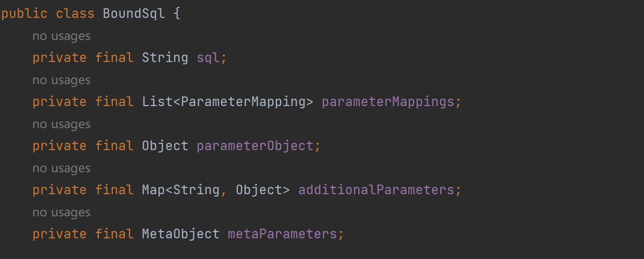Click the opening brace after BoundSql
644x259 pixels.
177,13
